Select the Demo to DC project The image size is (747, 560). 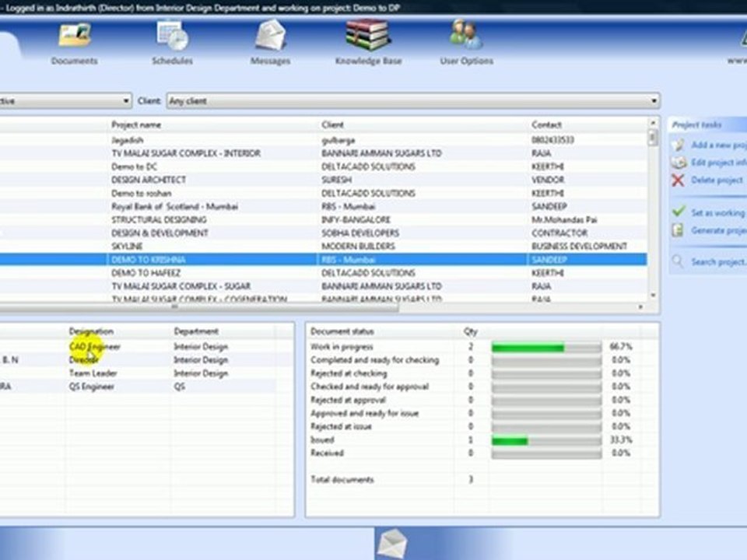tap(323, 166)
